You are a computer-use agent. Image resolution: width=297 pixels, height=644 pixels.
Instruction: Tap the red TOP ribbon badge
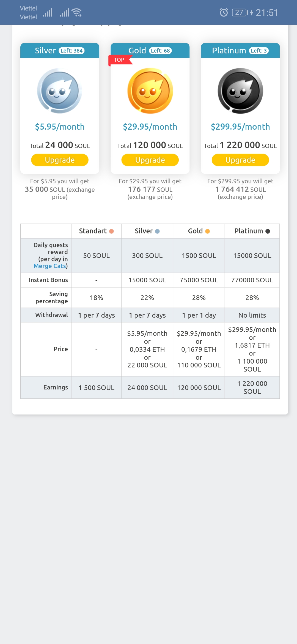pyautogui.click(x=120, y=60)
